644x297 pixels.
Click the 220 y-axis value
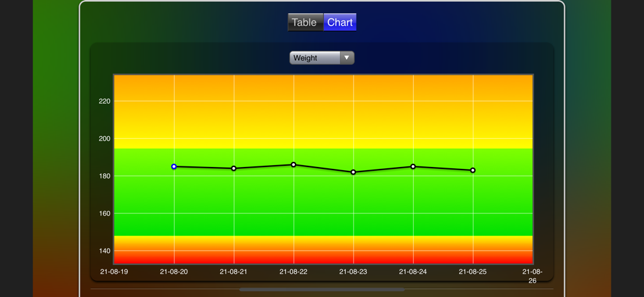coord(104,101)
